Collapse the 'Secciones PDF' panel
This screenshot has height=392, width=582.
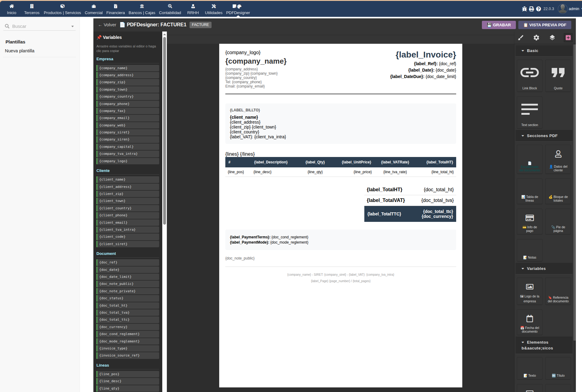523,136
